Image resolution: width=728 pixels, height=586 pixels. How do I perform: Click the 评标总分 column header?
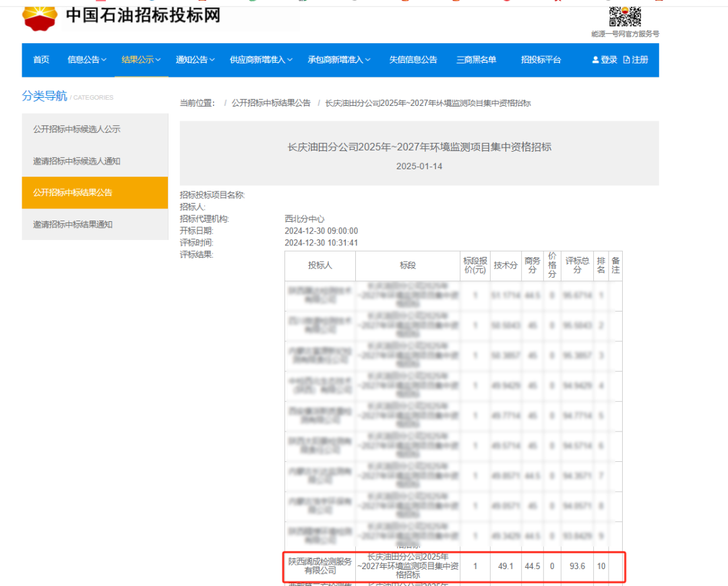(x=577, y=266)
